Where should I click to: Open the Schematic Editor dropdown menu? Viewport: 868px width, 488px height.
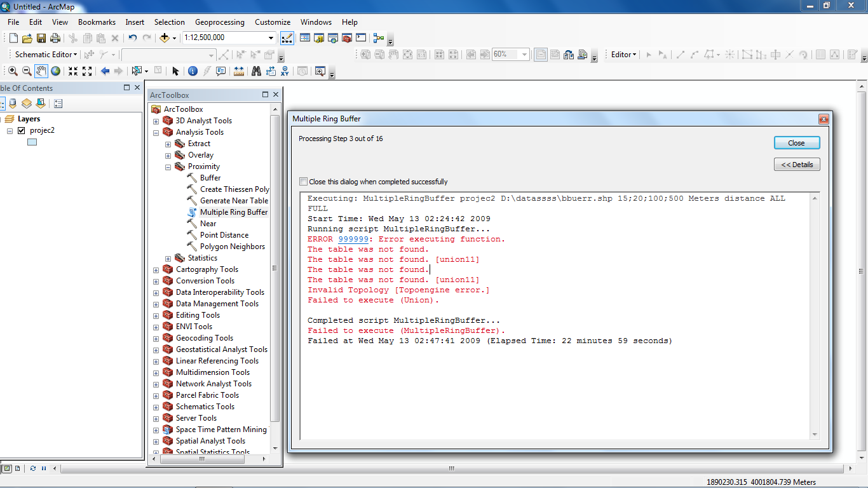46,55
